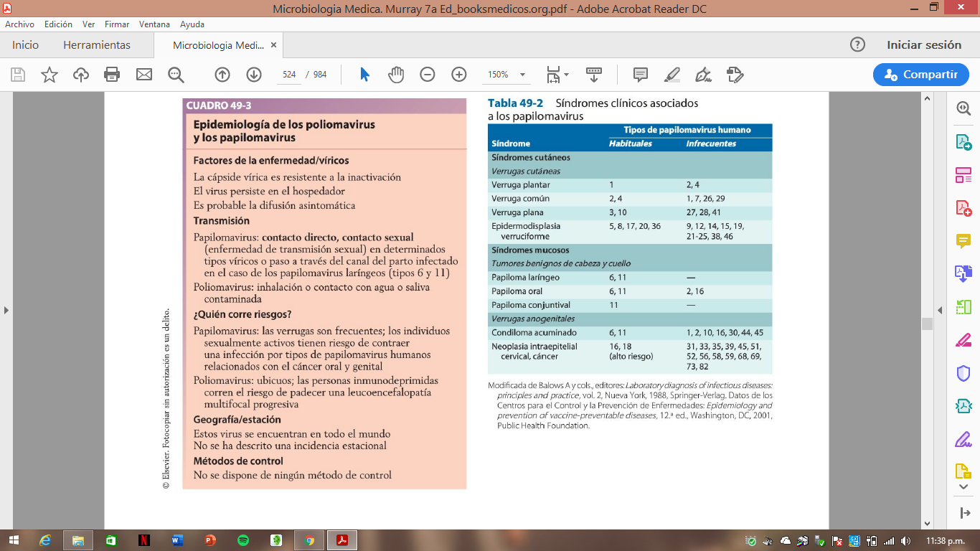
Task: Open Internet Explorer from taskbar
Action: tap(46, 540)
